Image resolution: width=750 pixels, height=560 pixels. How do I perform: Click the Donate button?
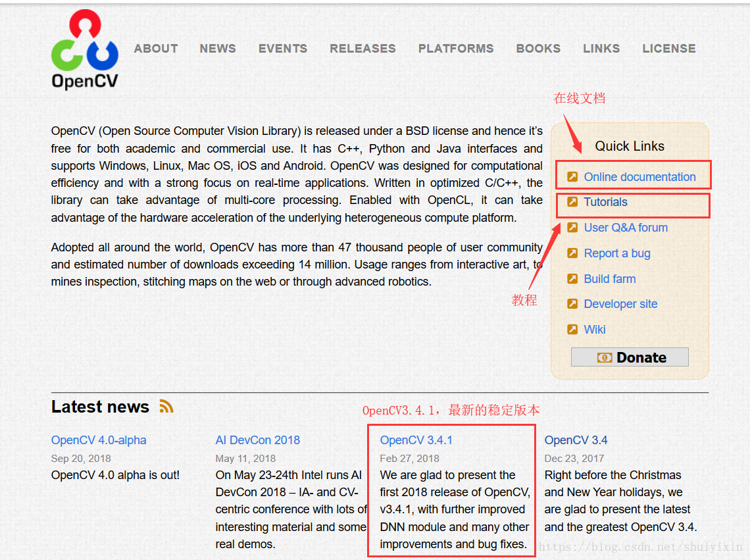pyautogui.click(x=630, y=357)
